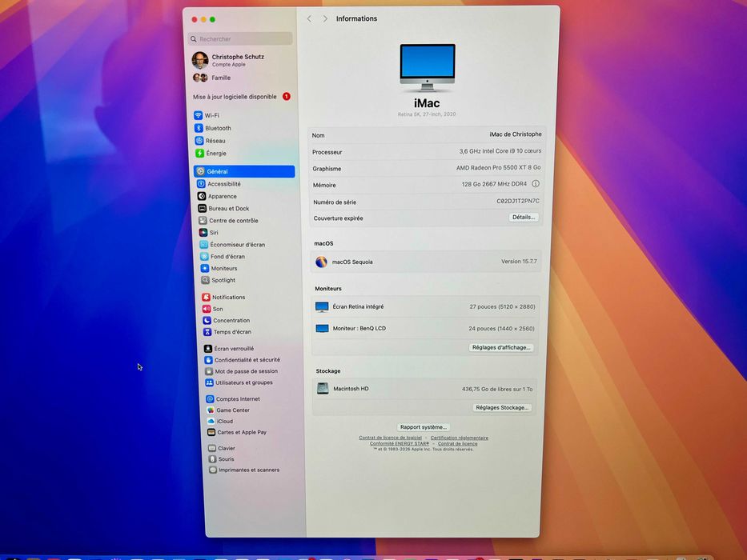Open Apparence settings icon
The width and height of the screenshot is (747, 560).
click(x=202, y=196)
